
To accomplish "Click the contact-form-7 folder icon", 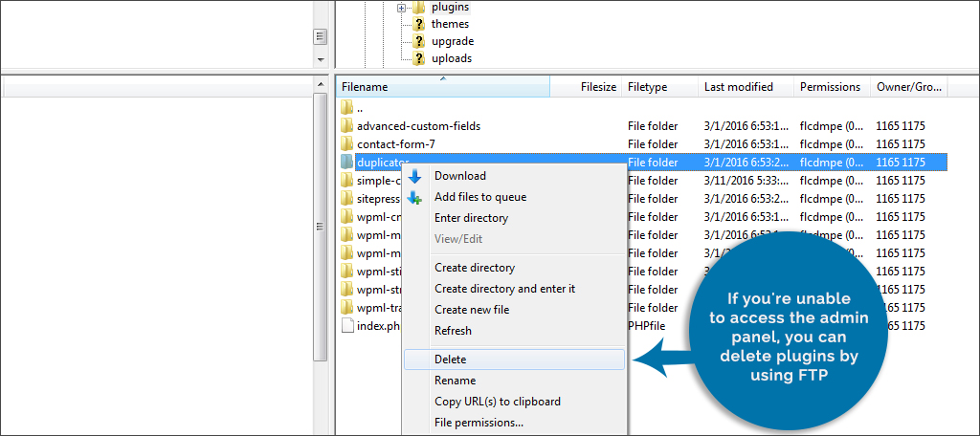I will (346, 144).
